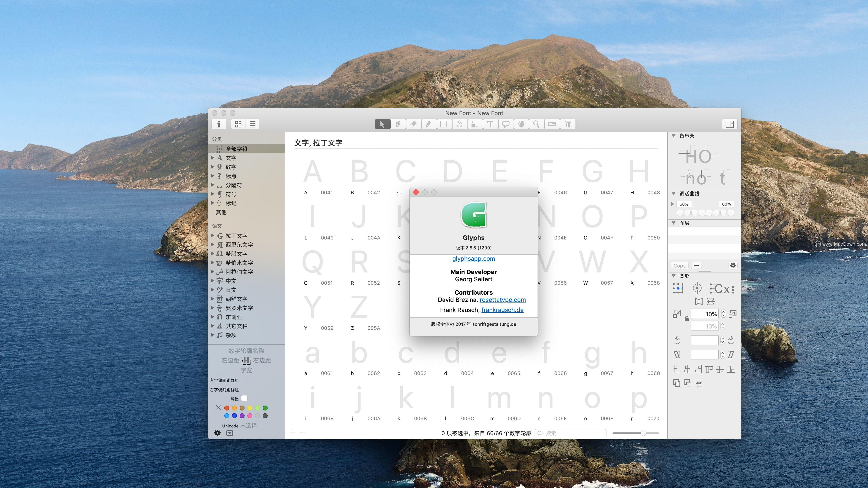Viewport: 868px width, 488px height.
Task: Select the Eraser tool
Action: 413,124
